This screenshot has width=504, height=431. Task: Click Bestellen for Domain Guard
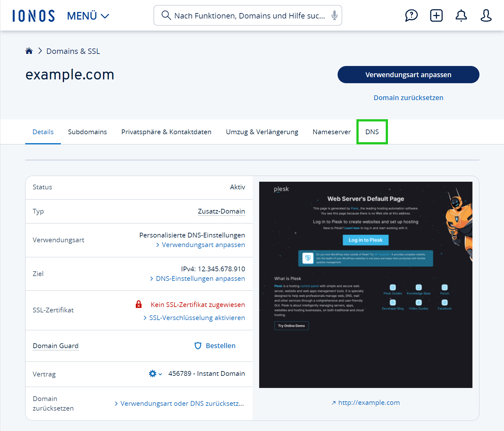(x=221, y=346)
